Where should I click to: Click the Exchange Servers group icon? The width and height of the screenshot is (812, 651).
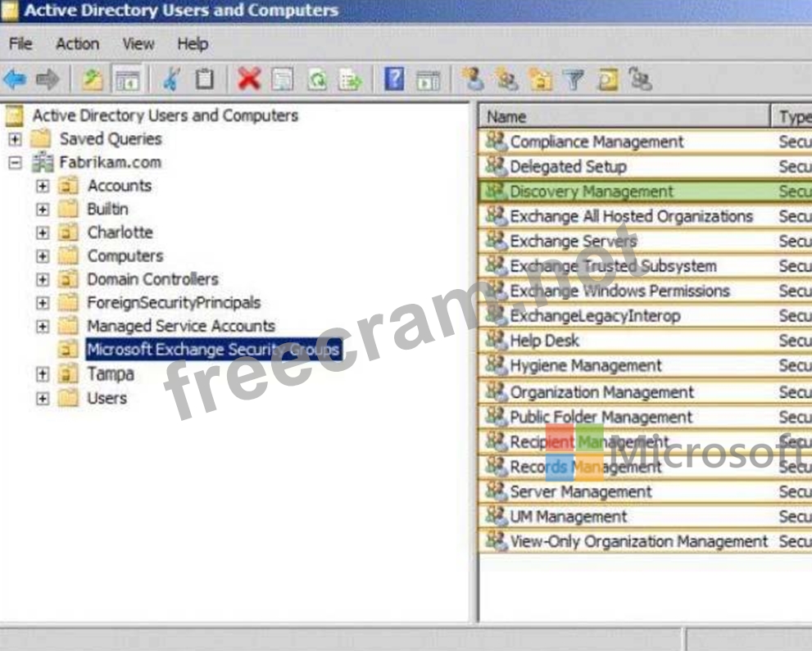(497, 241)
